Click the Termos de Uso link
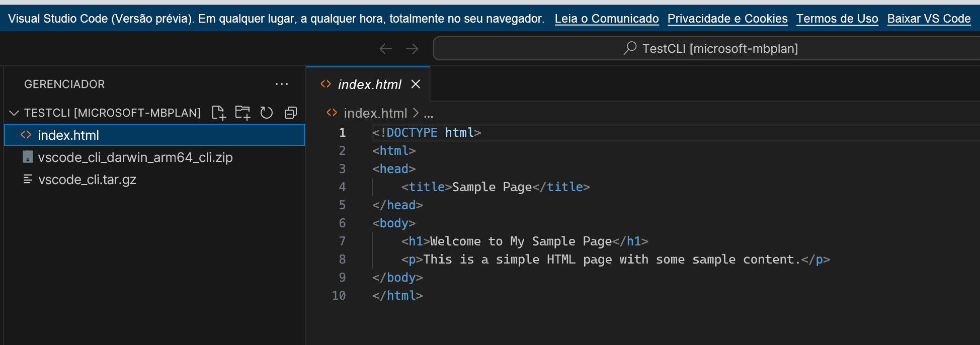 point(837,19)
